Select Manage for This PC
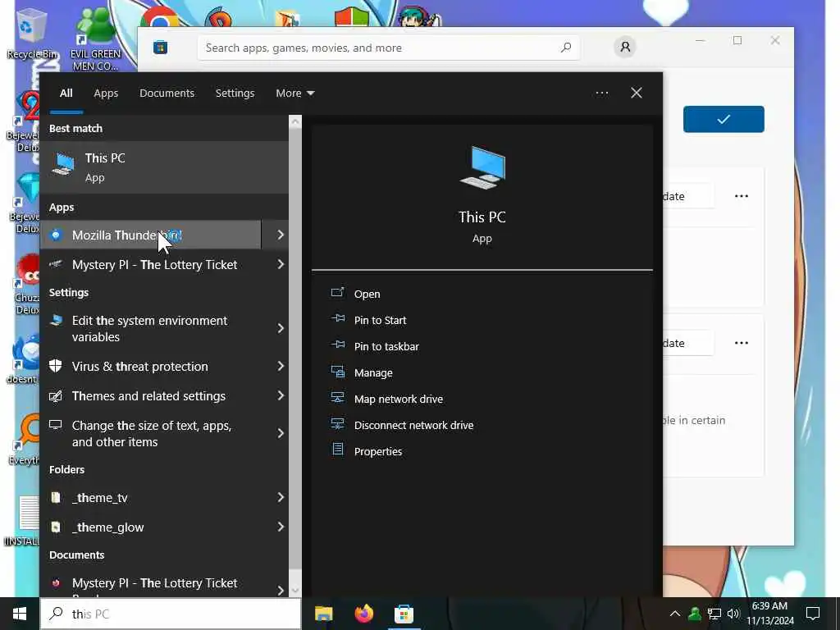840x630 pixels. pos(373,373)
